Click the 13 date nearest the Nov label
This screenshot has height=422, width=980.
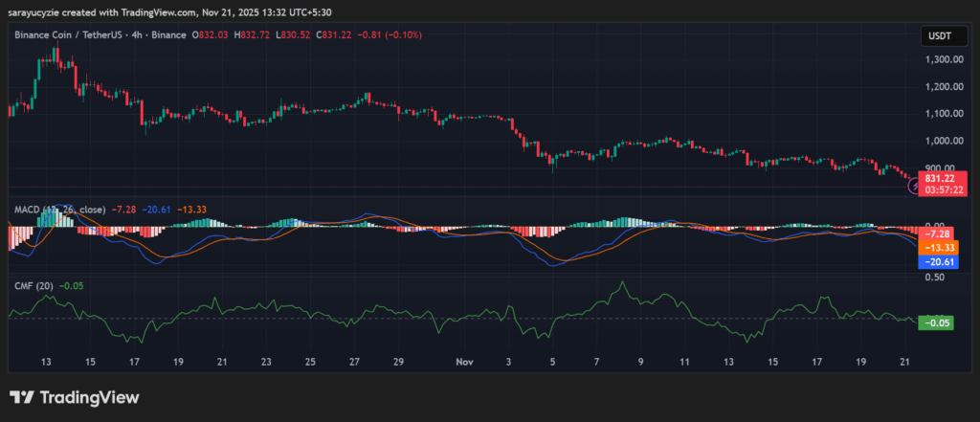coord(728,363)
